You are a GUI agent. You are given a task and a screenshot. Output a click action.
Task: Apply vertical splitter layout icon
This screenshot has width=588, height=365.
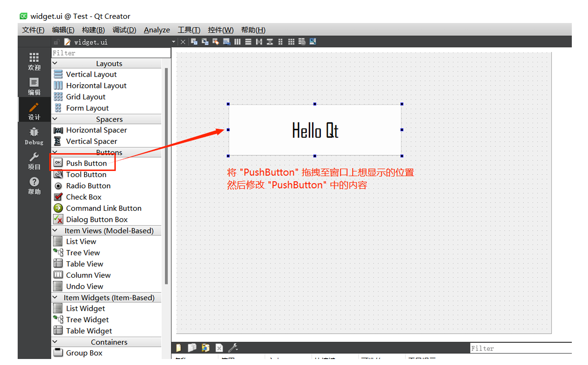270,42
